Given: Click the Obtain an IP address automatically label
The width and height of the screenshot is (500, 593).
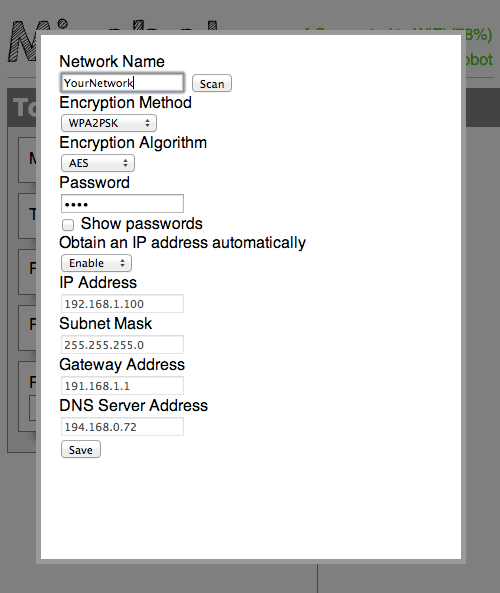Looking at the screenshot, I should pos(182,243).
